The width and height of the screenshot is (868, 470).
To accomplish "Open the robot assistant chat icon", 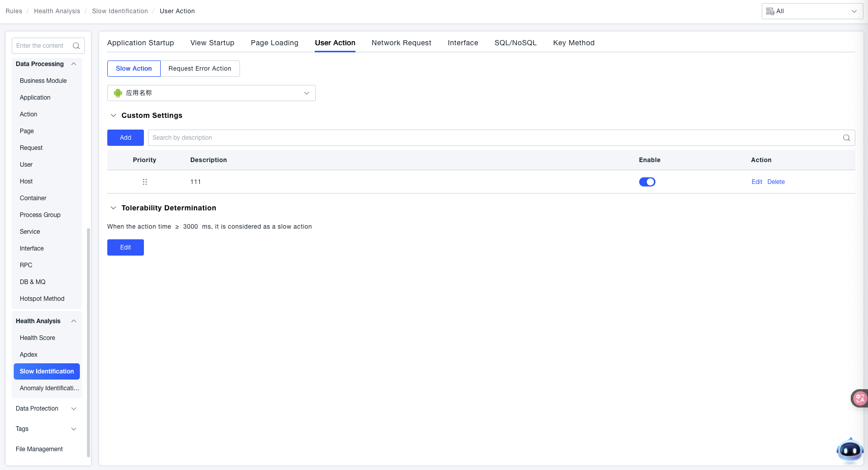I will click(x=850, y=450).
